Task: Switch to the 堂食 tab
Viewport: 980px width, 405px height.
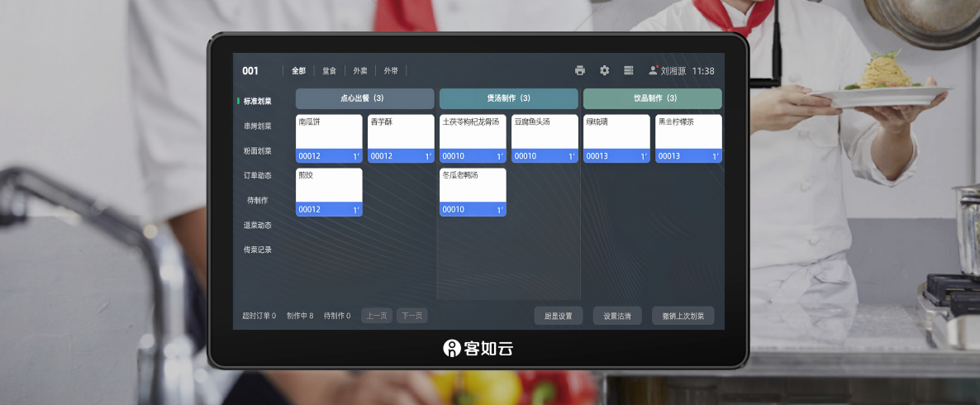Action: coord(330,71)
